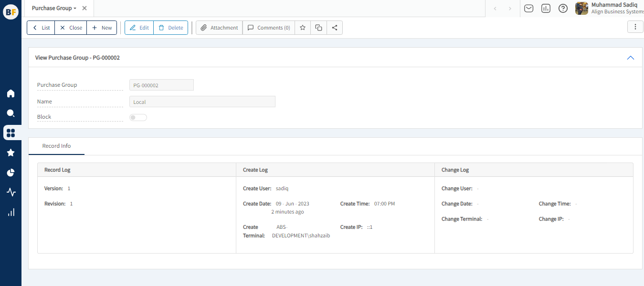This screenshot has width=644, height=286.
Task: Select the Record Info tab
Action: (56, 146)
